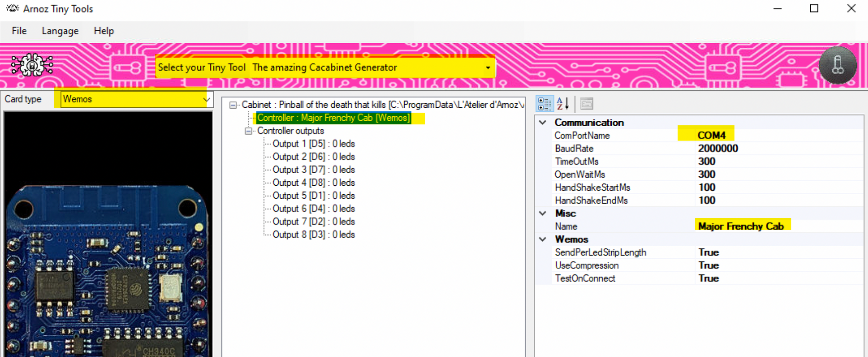
Task: Open the File menu
Action: tap(19, 31)
